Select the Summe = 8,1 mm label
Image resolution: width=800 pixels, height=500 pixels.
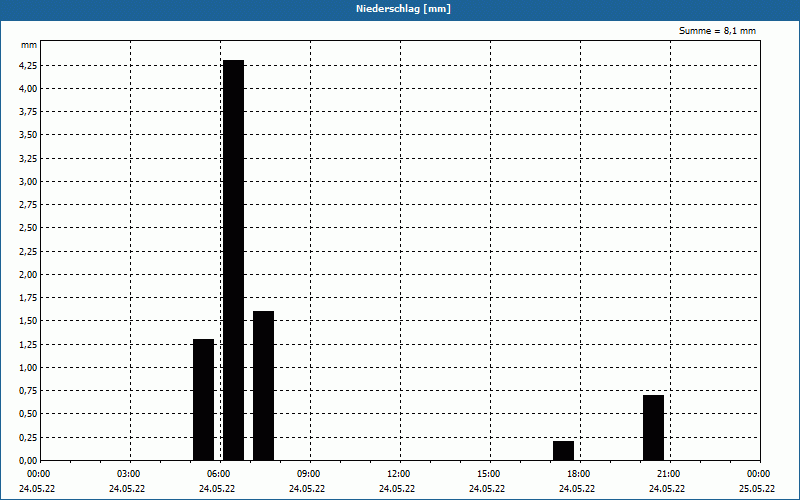tap(717, 31)
